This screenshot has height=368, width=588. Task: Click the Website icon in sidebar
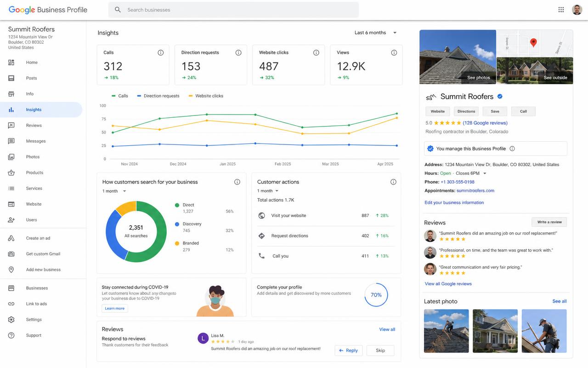point(11,204)
